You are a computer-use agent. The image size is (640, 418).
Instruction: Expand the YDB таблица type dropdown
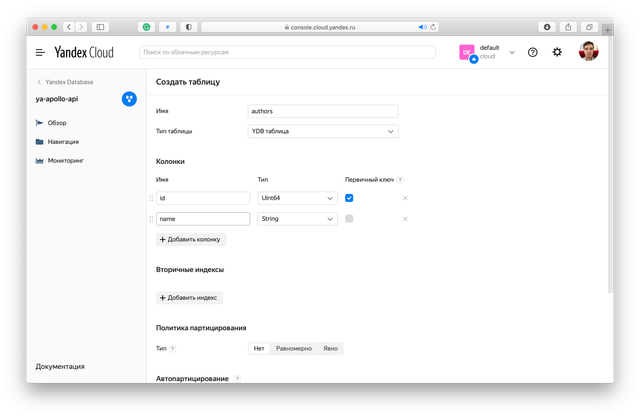[322, 131]
